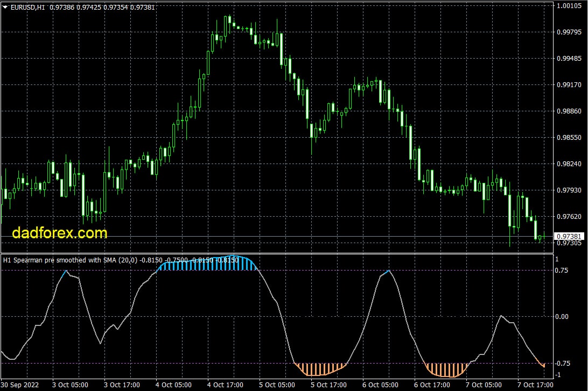Select the EURUSD,H1 chart title text
Viewport: 588px width, 391px height.
(28, 7)
